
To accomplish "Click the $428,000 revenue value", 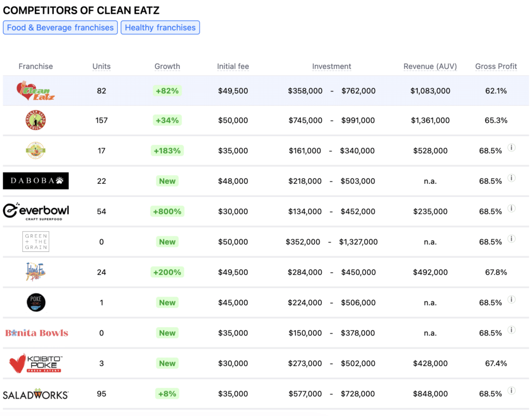I will [430, 364].
